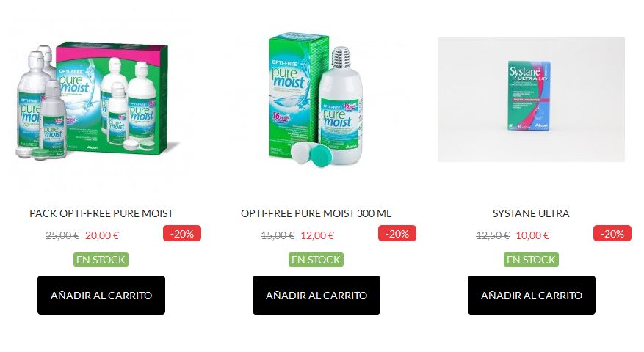Click the 12,00 € discounted price
The height and width of the screenshot is (352, 644).
(x=317, y=235)
